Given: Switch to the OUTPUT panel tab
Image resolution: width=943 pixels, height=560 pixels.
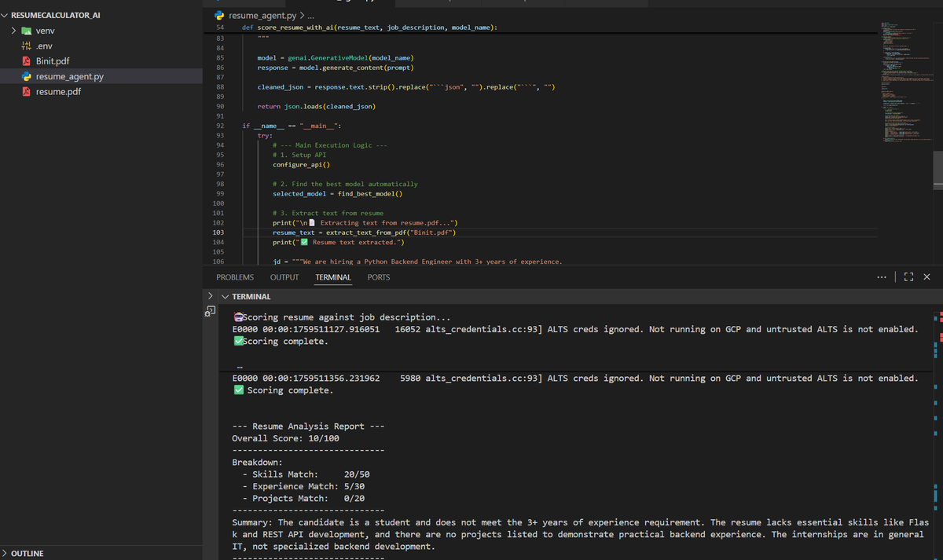Looking at the screenshot, I should (284, 277).
